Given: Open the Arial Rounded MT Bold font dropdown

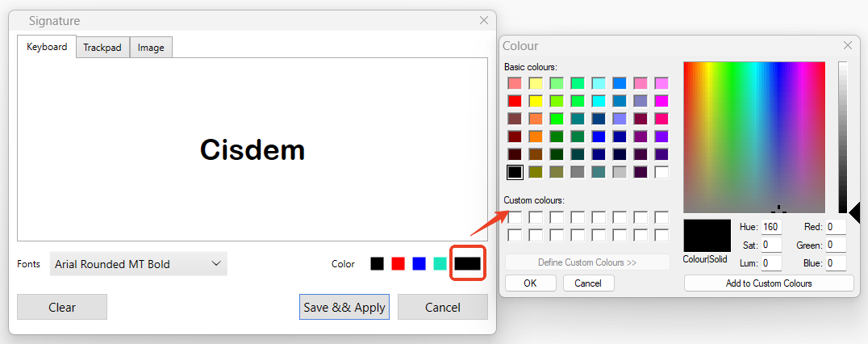Looking at the screenshot, I should pos(139,264).
